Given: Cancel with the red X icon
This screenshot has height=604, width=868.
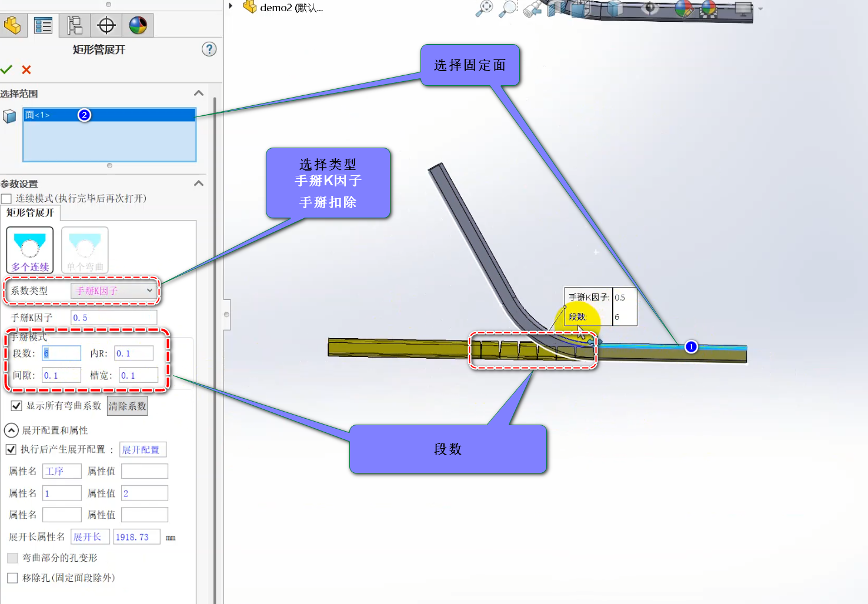Looking at the screenshot, I should [x=26, y=69].
